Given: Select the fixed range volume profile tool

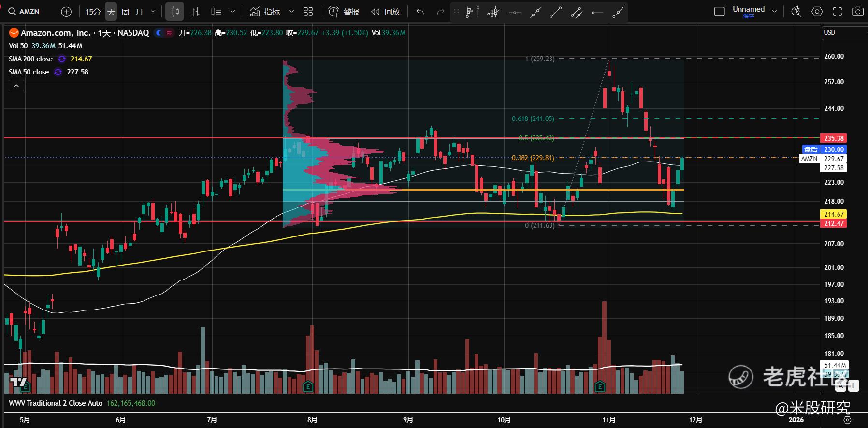Looking at the screenshot, I should click(472, 12).
